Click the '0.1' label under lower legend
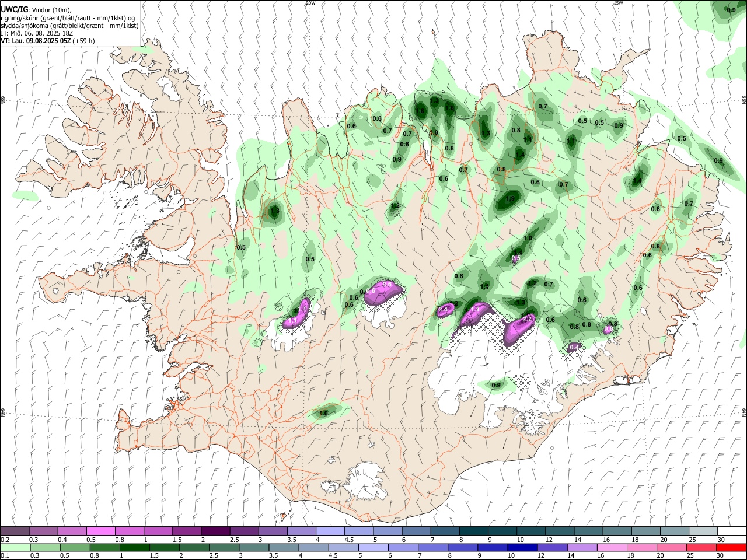This screenshot has height=560, width=747. (5, 555)
